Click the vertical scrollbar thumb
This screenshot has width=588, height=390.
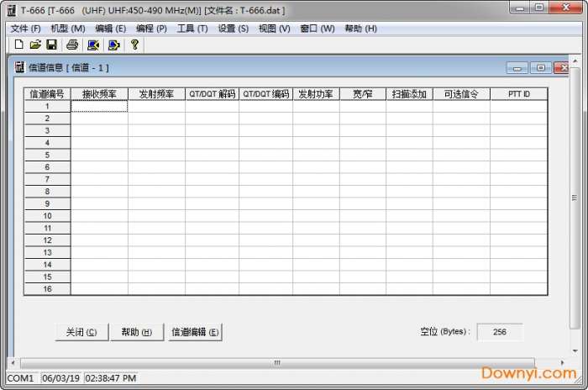(x=575, y=198)
